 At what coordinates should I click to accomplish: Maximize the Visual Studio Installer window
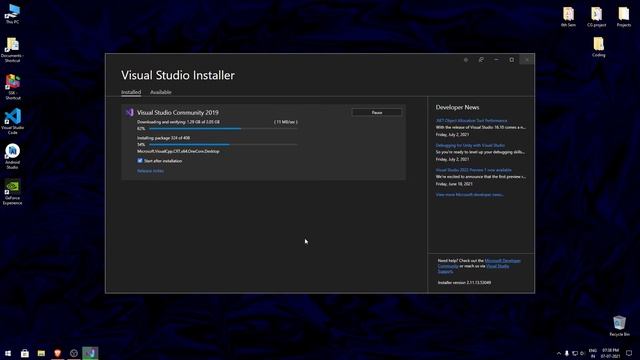coord(511,60)
